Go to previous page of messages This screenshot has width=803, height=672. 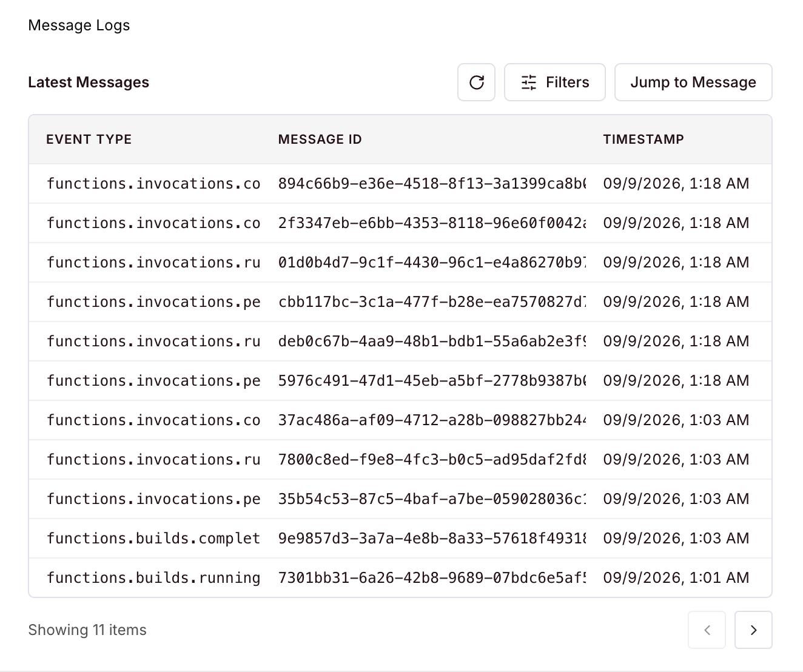point(707,630)
